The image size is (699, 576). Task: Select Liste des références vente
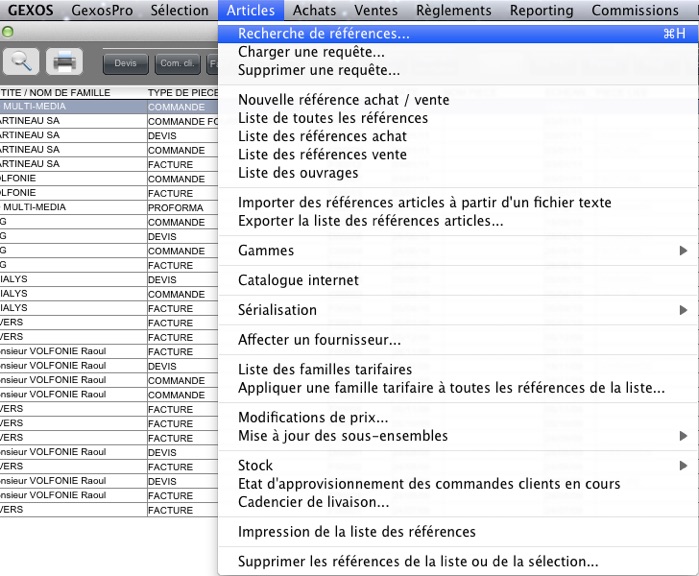458,154
